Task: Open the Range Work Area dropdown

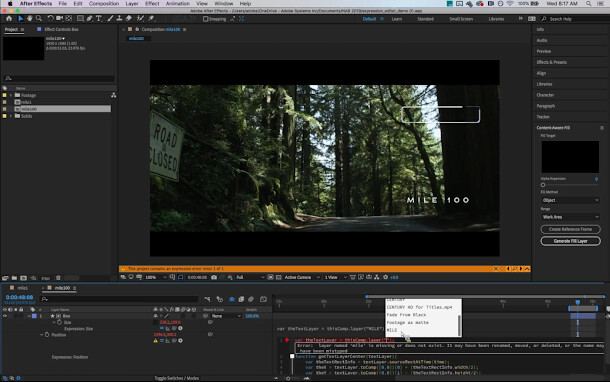Action: coord(570,217)
